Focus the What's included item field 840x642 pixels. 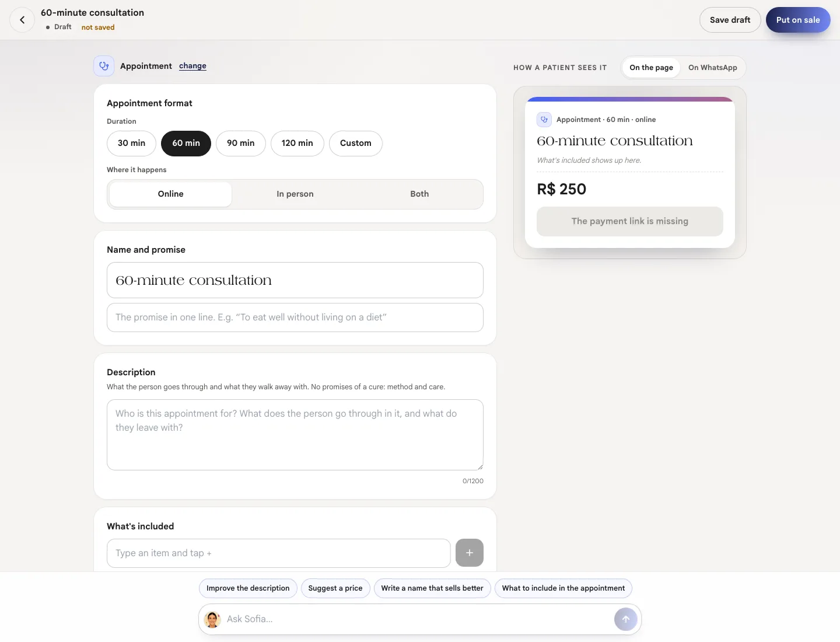279,553
